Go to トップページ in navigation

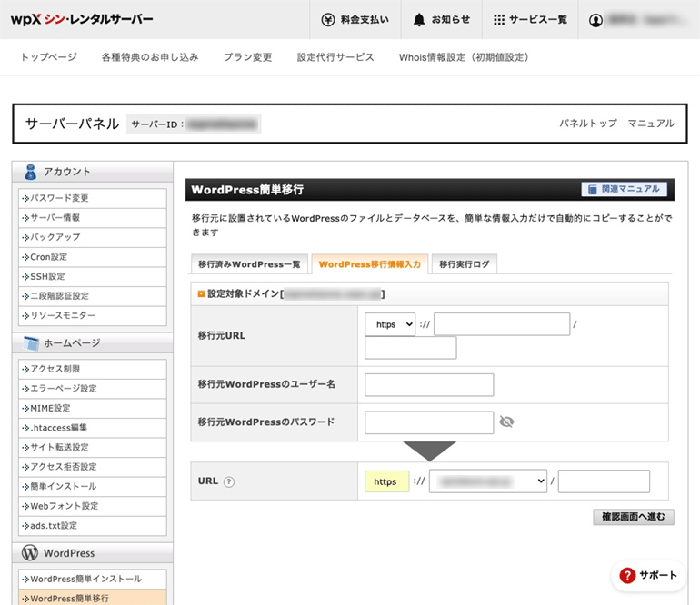tap(49, 57)
